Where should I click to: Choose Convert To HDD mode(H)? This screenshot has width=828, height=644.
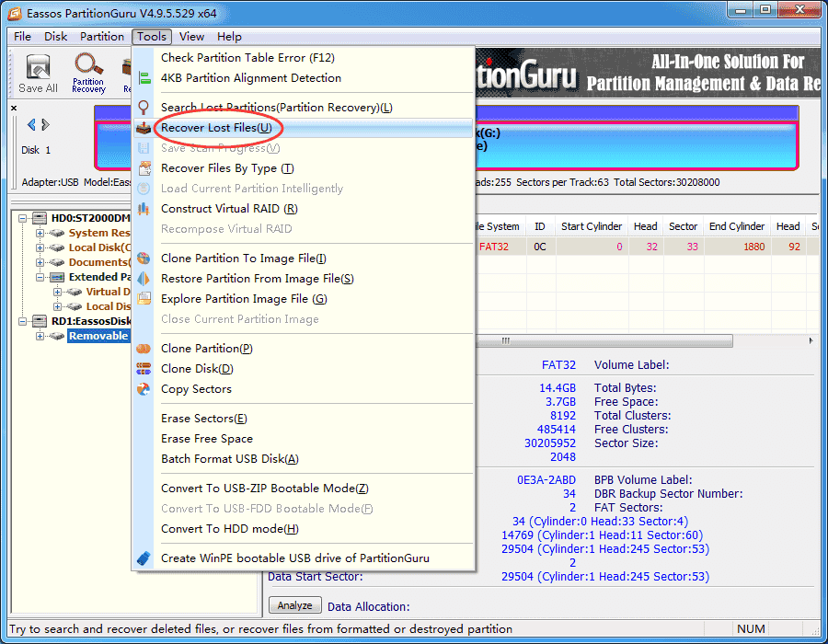(303, 529)
